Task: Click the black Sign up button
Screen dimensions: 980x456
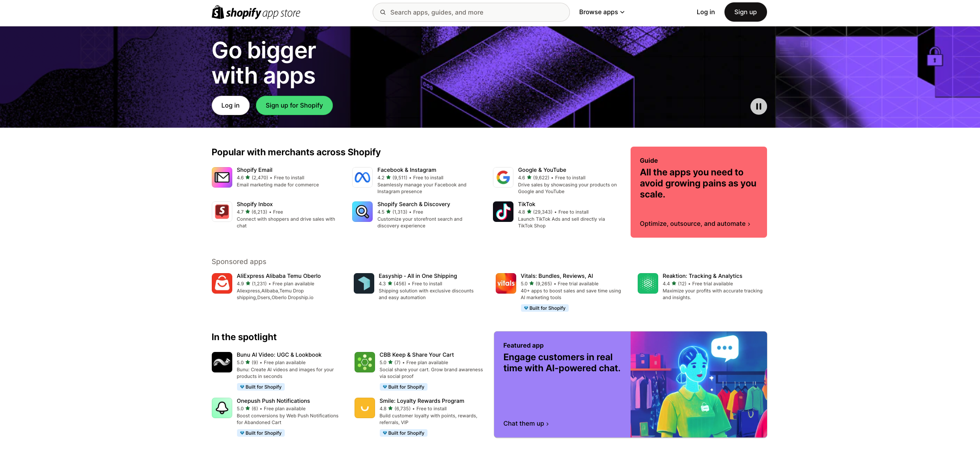Action: (745, 12)
